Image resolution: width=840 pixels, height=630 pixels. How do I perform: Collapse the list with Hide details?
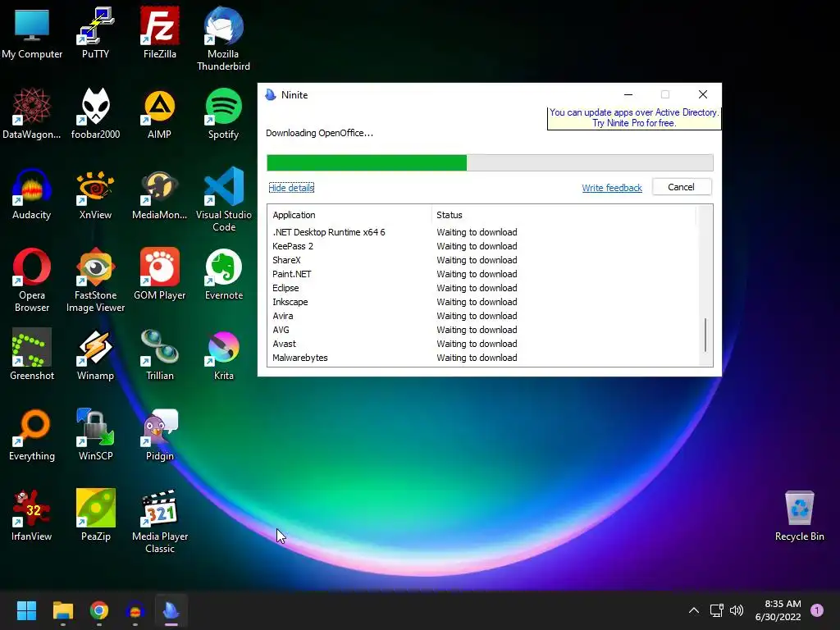point(291,188)
